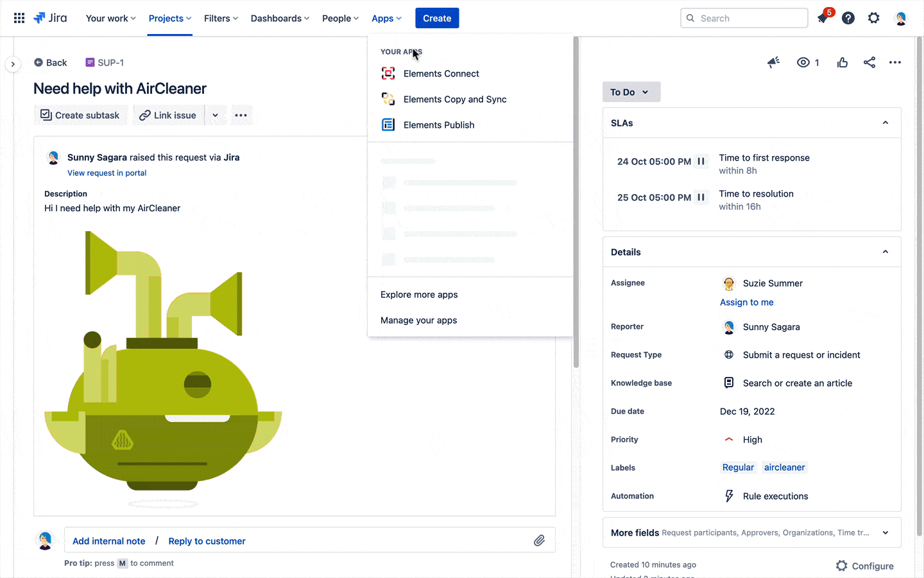Click the main content vertical scrollbar
The height and width of the screenshot is (578, 924).
(576, 202)
